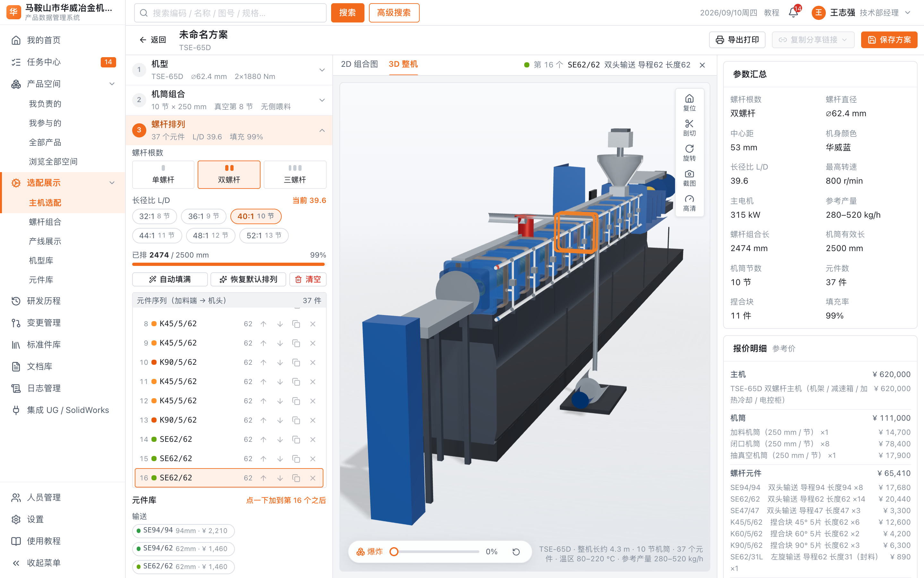Screen dimensions: 924x578
Task: Click the 导出打印 button
Action: 737,40
